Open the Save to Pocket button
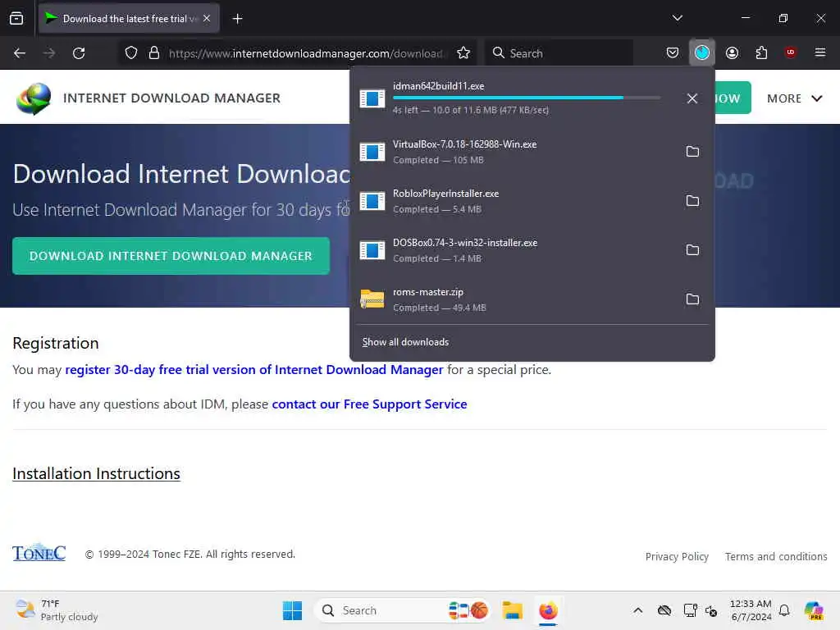 click(x=673, y=52)
